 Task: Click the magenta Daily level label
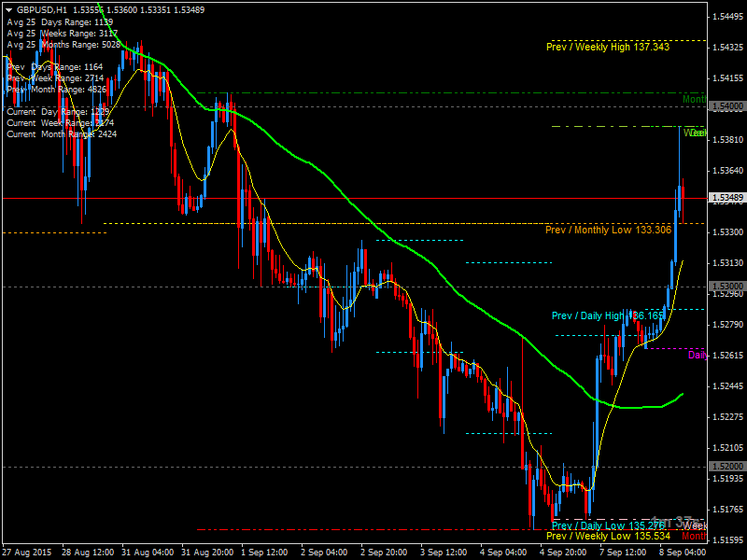pyautogui.click(x=698, y=355)
